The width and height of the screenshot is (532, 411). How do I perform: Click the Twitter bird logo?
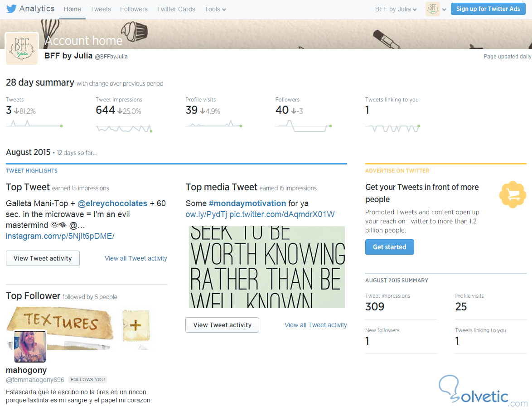tap(11, 9)
